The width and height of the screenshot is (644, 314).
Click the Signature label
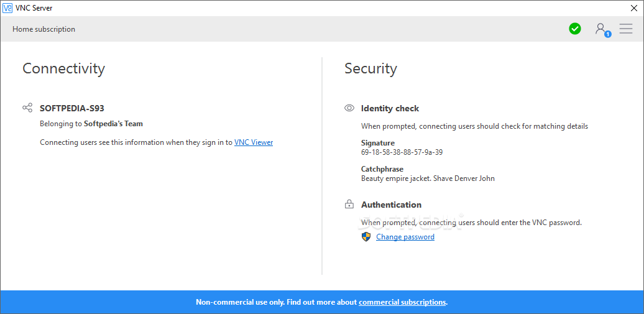[378, 143]
